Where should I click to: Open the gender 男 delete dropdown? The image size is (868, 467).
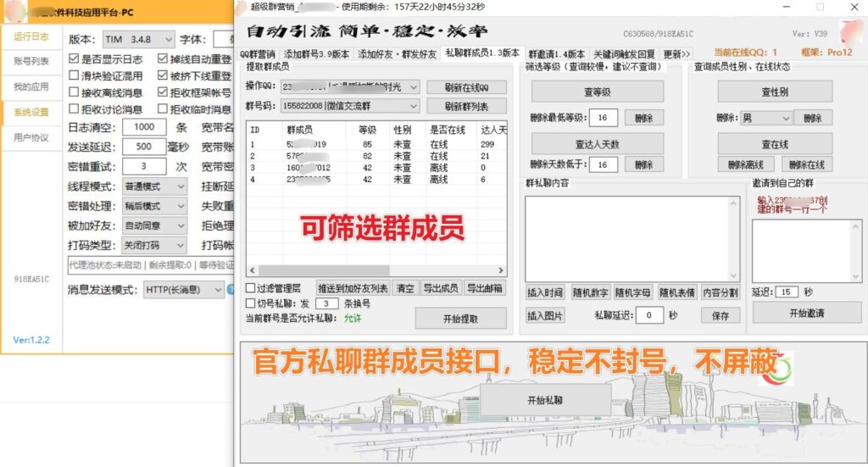766,118
